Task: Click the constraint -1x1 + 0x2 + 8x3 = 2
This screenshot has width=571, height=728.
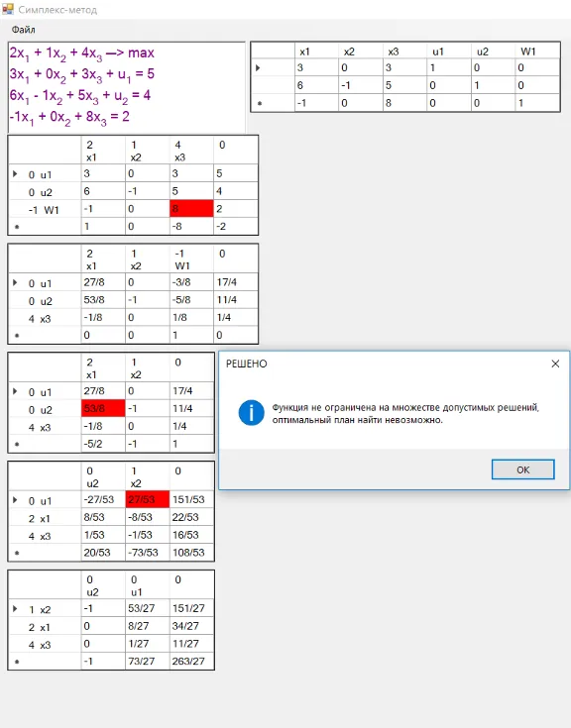Action: pyautogui.click(x=69, y=117)
